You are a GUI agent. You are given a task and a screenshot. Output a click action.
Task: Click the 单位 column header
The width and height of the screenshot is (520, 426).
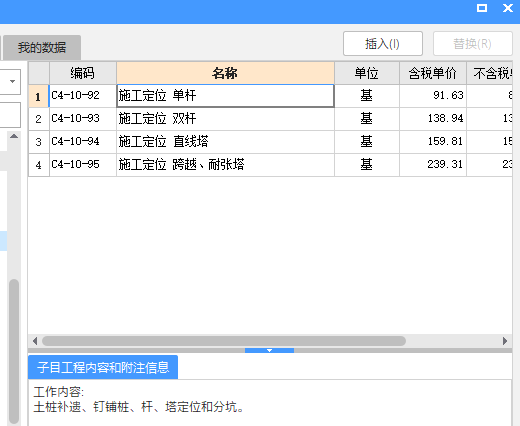coord(367,73)
